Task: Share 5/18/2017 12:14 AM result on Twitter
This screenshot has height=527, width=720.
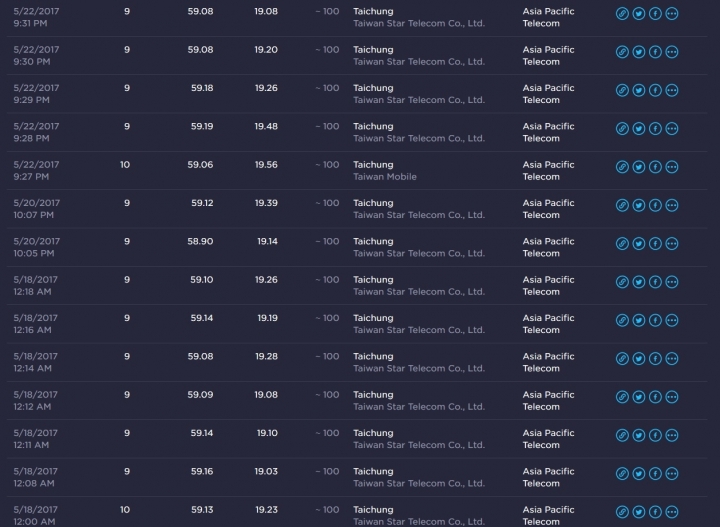Action: (638, 359)
